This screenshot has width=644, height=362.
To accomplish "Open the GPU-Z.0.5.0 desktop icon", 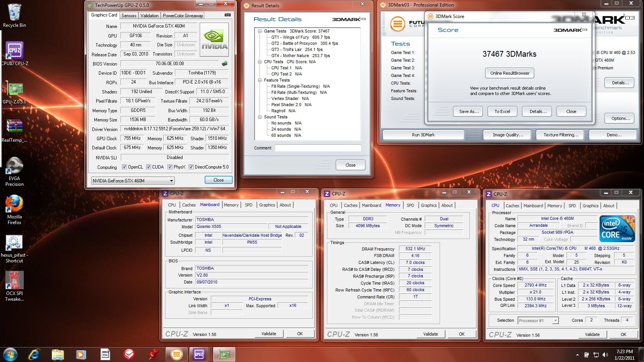I will 14,92.
